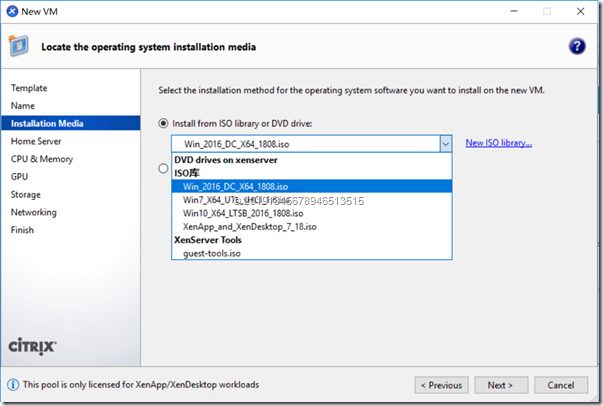The image size is (603, 406).
Task: Choose Win_2016_DC_X64_1808.iso in the dropdown list
Action: tap(236, 186)
